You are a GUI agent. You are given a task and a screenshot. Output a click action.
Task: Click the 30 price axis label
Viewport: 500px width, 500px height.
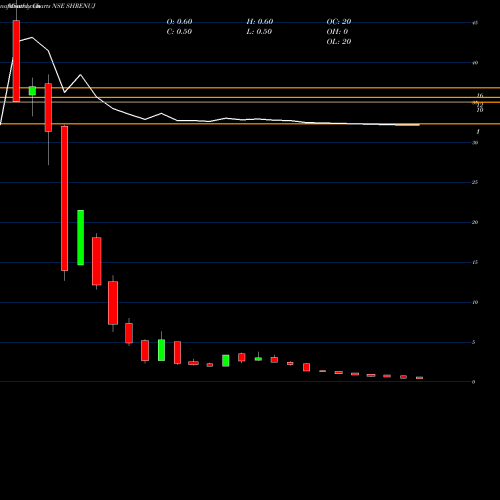tap(475, 143)
